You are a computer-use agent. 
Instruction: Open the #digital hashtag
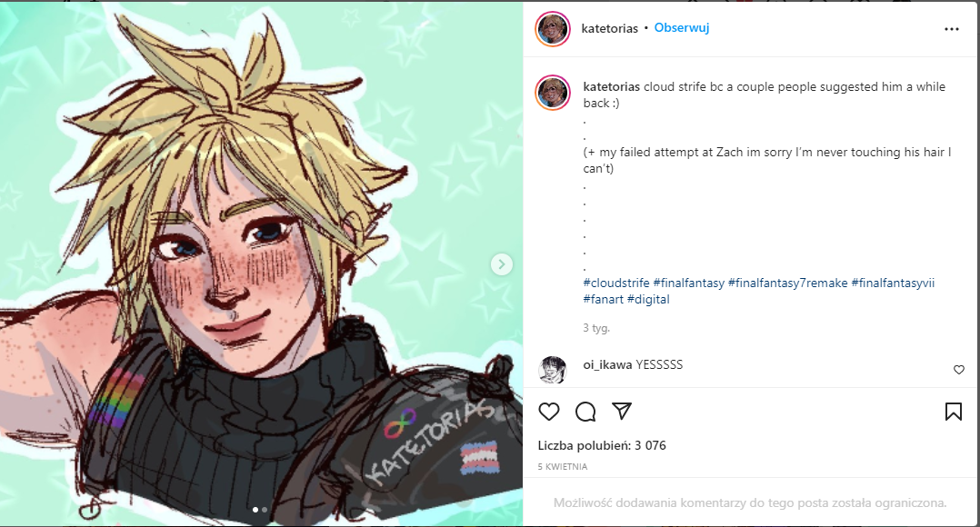coord(648,299)
